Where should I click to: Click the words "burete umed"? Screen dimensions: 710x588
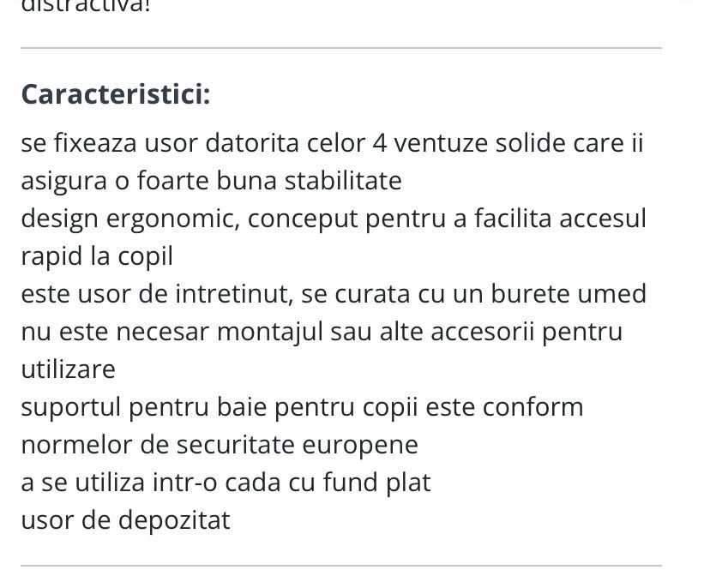tap(569, 294)
